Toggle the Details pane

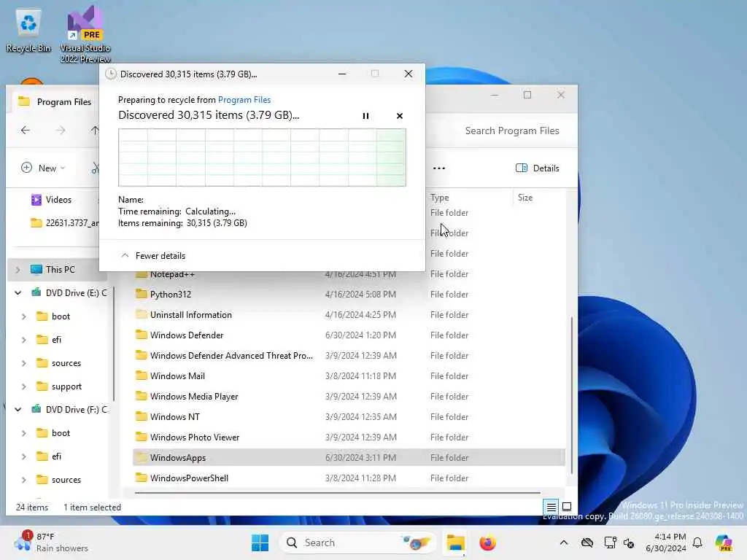click(x=538, y=168)
